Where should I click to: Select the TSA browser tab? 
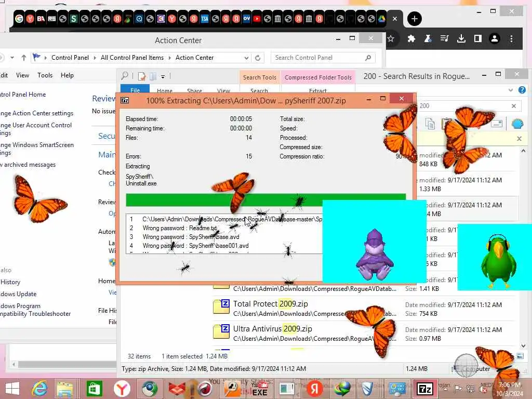click(x=205, y=19)
